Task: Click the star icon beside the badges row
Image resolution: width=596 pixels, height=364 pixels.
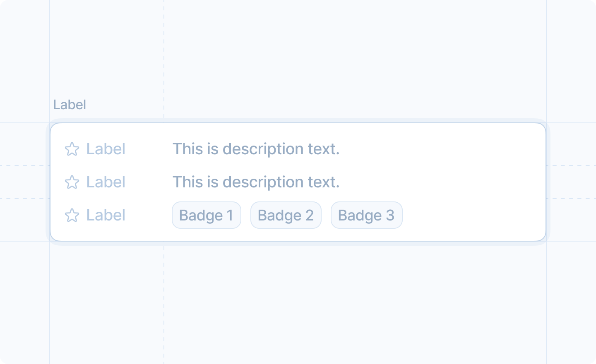Action: (x=72, y=216)
